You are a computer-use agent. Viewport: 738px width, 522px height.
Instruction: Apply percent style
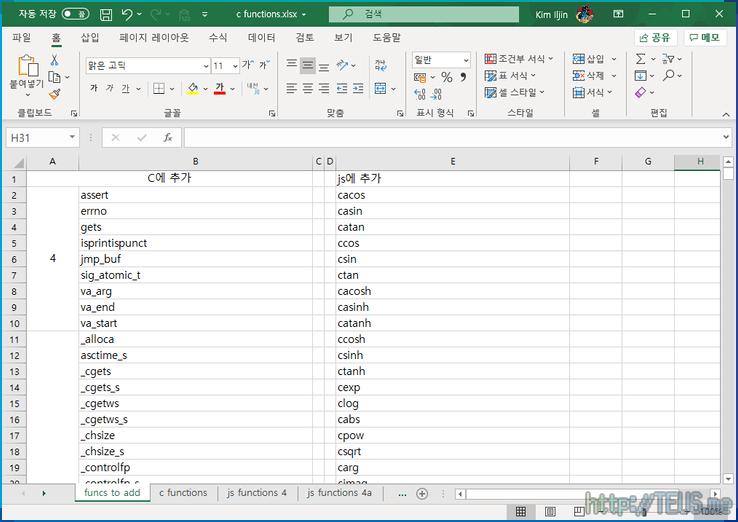tap(447, 77)
